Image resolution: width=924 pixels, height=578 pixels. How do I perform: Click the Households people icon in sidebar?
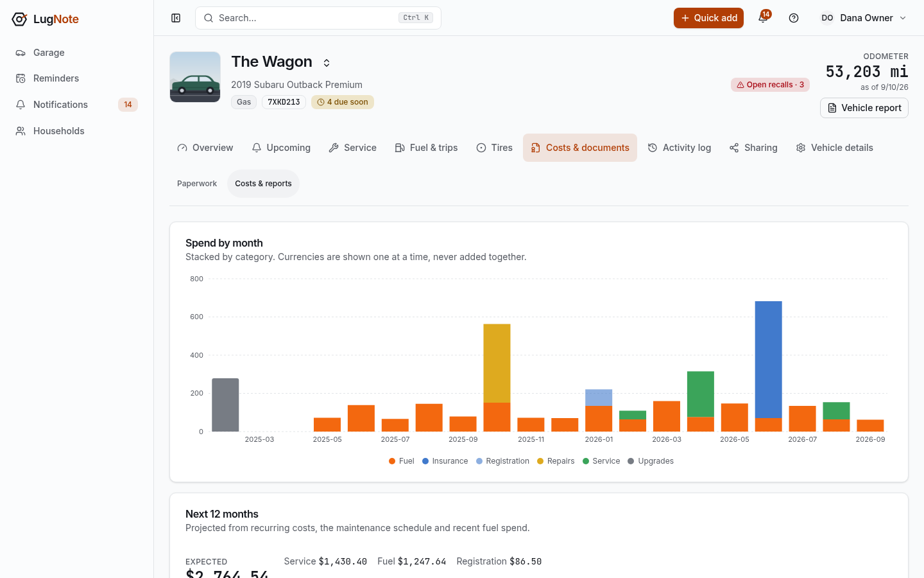coord(21,131)
